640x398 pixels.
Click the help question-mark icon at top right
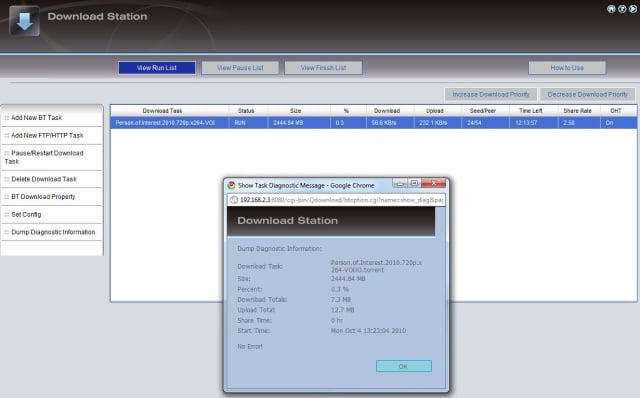point(622,9)
